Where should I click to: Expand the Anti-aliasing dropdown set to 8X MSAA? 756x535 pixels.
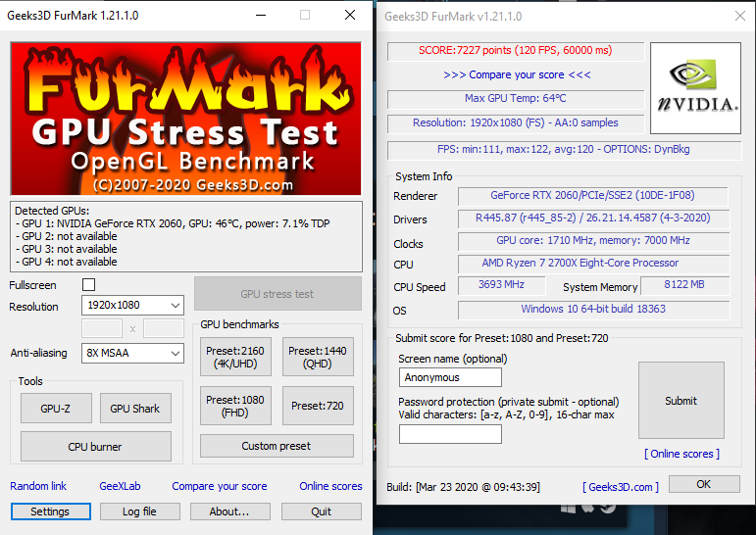point(132,353)
